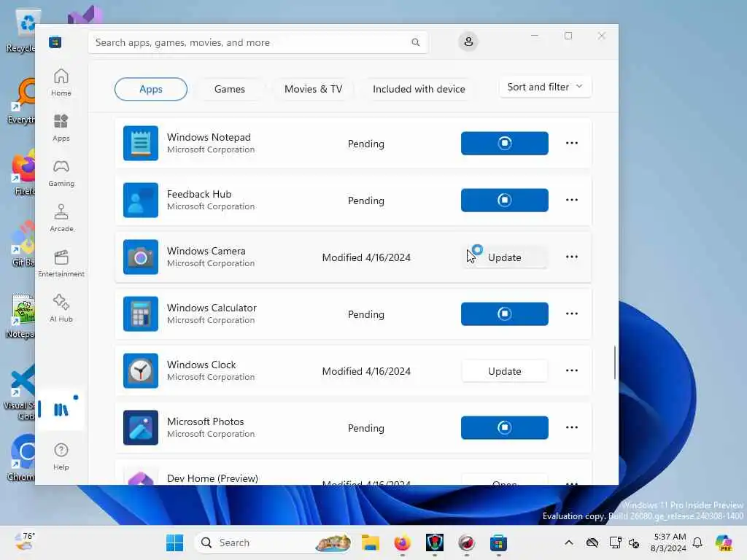Update Windows Clock
Viewport: 747px width, 560px height.
pos(505,371)
